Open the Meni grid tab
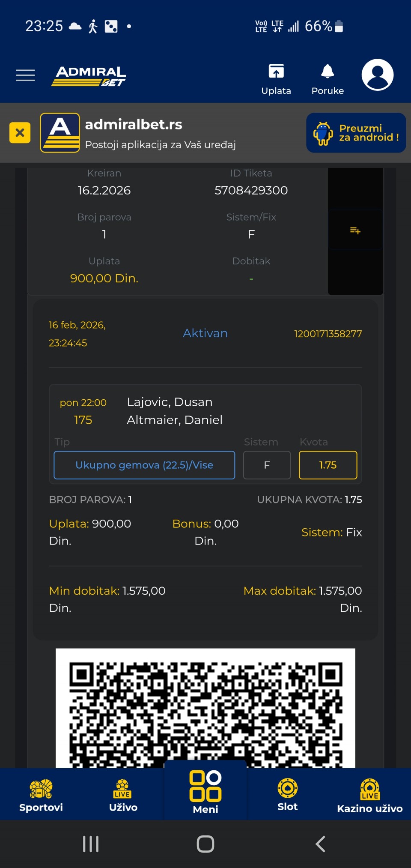Screen dimensions: 411x868 [x=205, y=793]
